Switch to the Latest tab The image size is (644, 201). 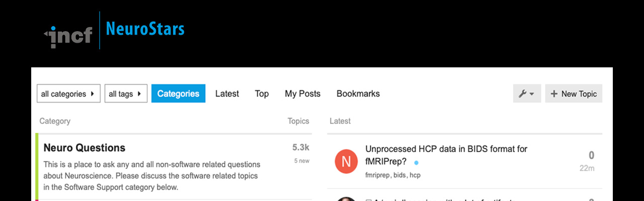tap(227, 93)
